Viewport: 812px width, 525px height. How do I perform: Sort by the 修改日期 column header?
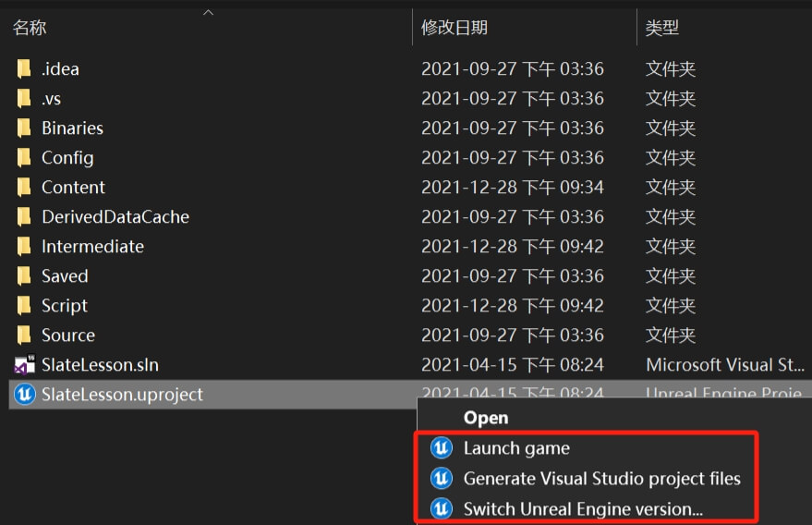[454, 28]
